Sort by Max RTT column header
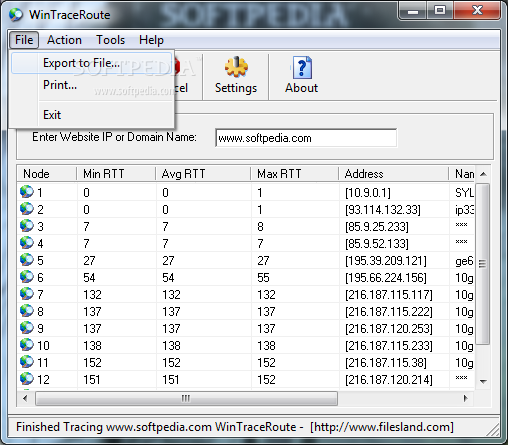The height and width of the screenshot is (445, 508). coord(295,174)
